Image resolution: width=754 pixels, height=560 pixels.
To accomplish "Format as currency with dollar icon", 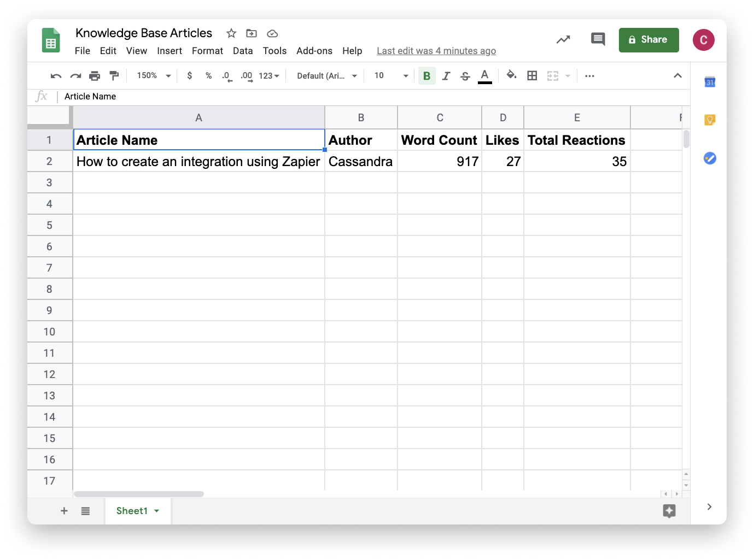I will click(189, 76).
